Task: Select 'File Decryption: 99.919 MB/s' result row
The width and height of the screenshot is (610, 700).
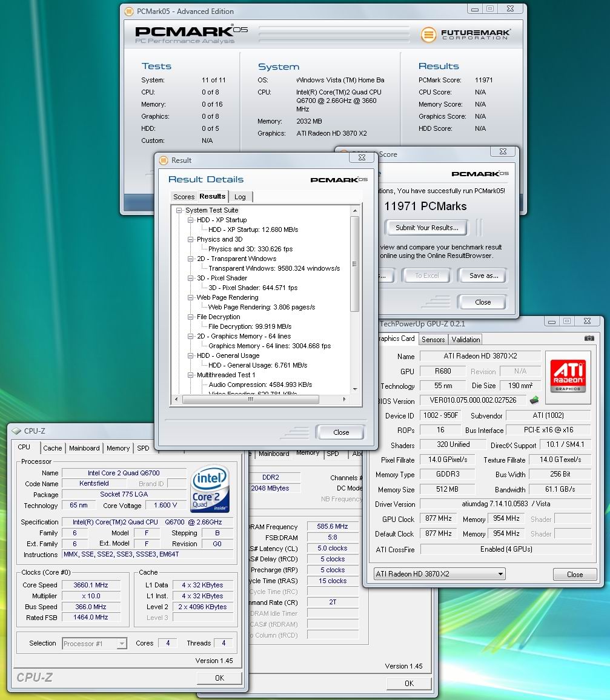Action: 250,326
